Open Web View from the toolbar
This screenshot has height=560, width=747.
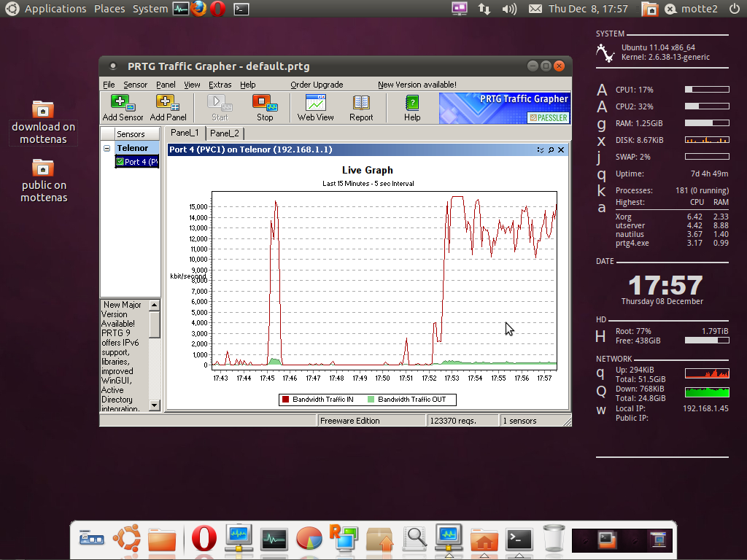pos(315,108)
